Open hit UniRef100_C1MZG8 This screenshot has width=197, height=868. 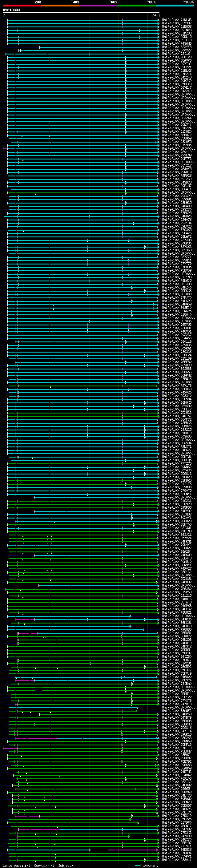pos(177,33)
